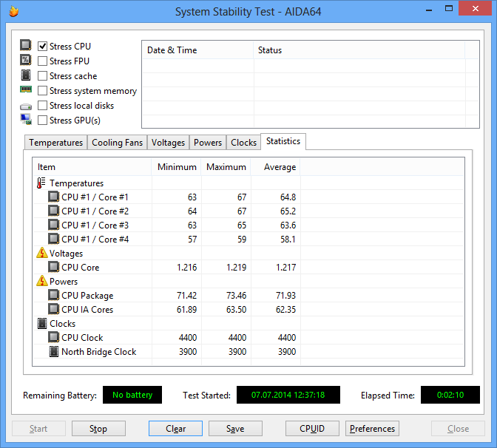Screen dimensions: 497x448
Task: Open the CPUID panel
Action: click(x=312, y=428)
